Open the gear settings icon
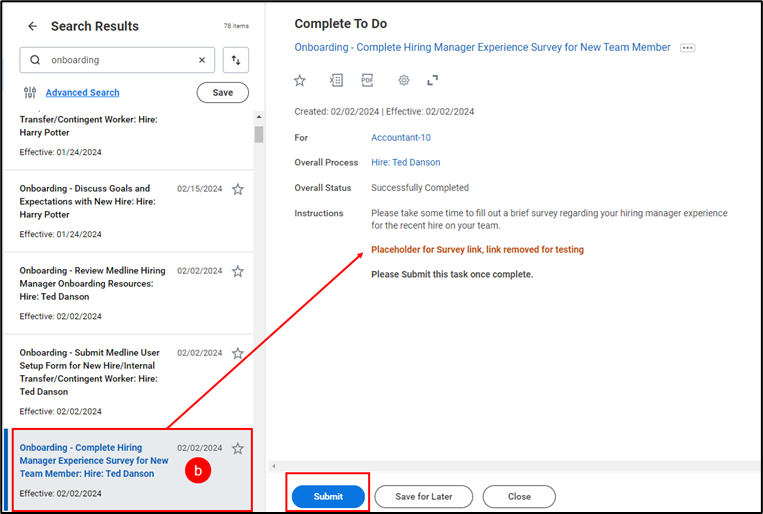763x514 pixels. (404, 80)
